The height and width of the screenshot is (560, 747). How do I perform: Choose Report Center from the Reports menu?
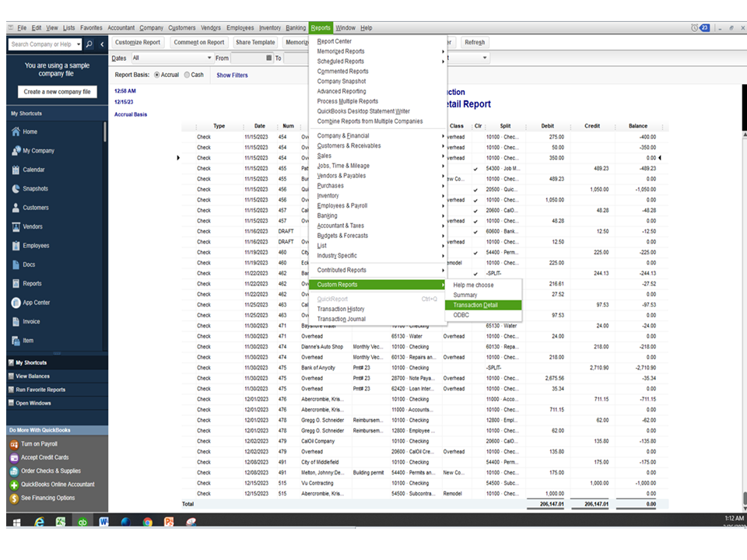click(x=335, y=41)
